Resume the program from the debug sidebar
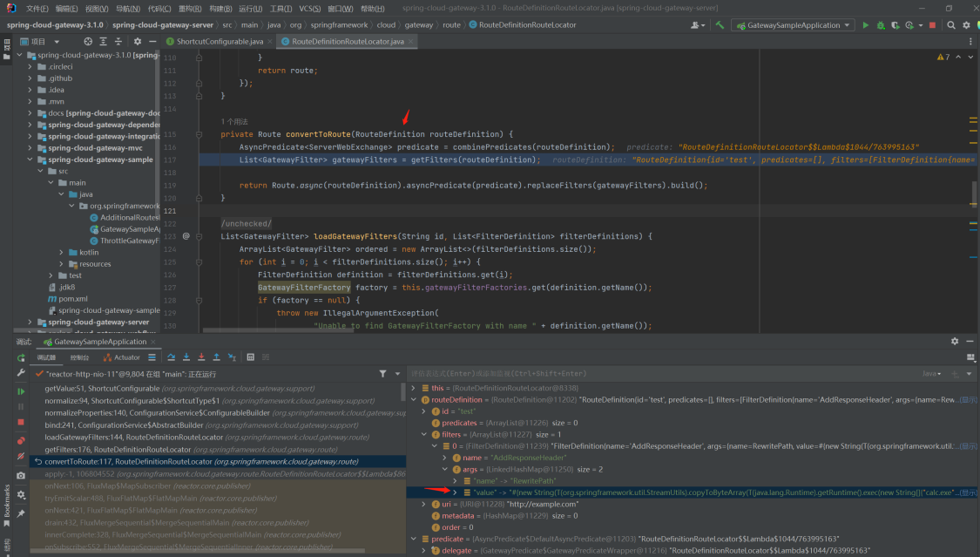Image resolution: width=980 pixels, height=557 pixels. 21,391
